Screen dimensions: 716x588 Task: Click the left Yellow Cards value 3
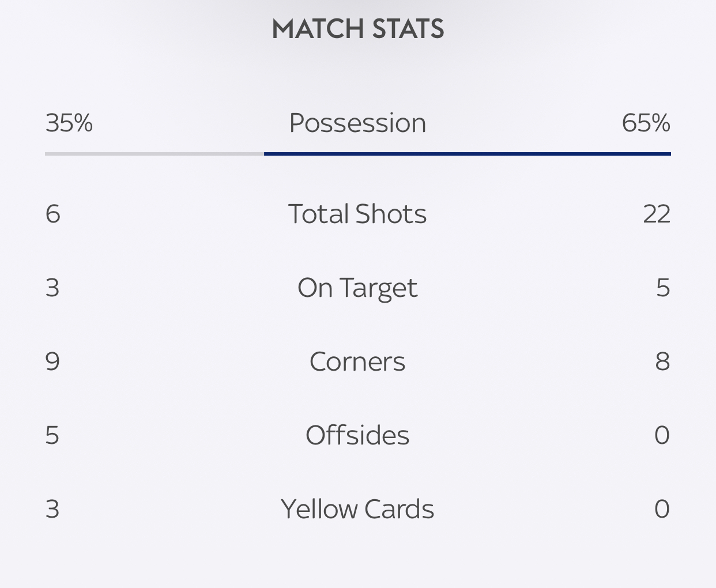point(52,509)
